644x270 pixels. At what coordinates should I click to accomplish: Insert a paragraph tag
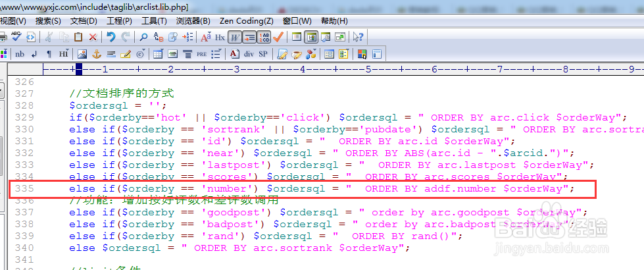tap(49, 54)
